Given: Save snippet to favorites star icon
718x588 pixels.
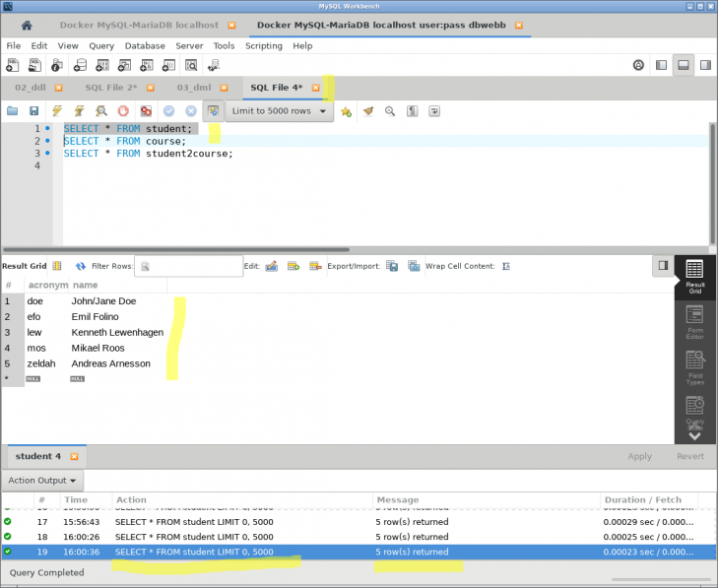Looking at the screenshot, I should (346, 111).
